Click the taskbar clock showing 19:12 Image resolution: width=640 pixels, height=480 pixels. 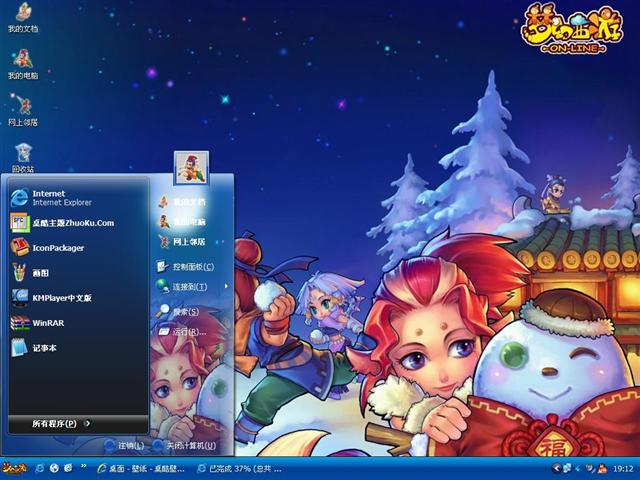tap(623, 469)
